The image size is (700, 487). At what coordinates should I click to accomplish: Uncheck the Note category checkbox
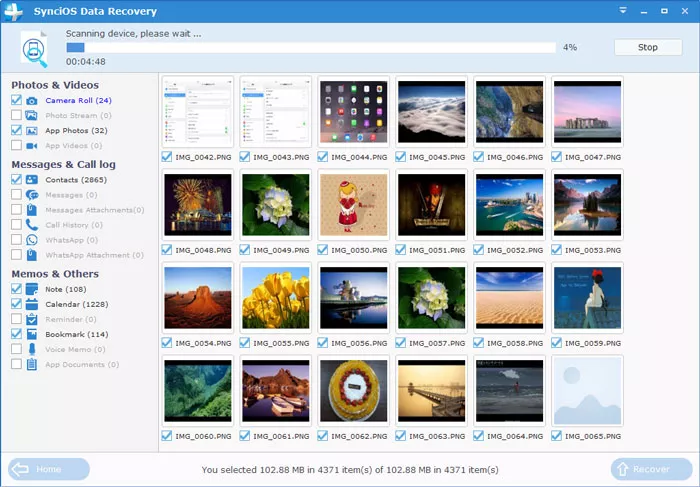pos(16,289)
